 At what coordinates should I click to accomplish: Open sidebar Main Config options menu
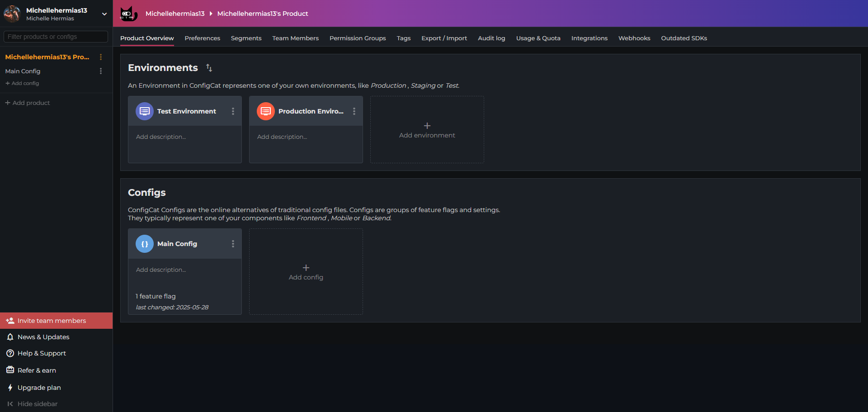101,71
